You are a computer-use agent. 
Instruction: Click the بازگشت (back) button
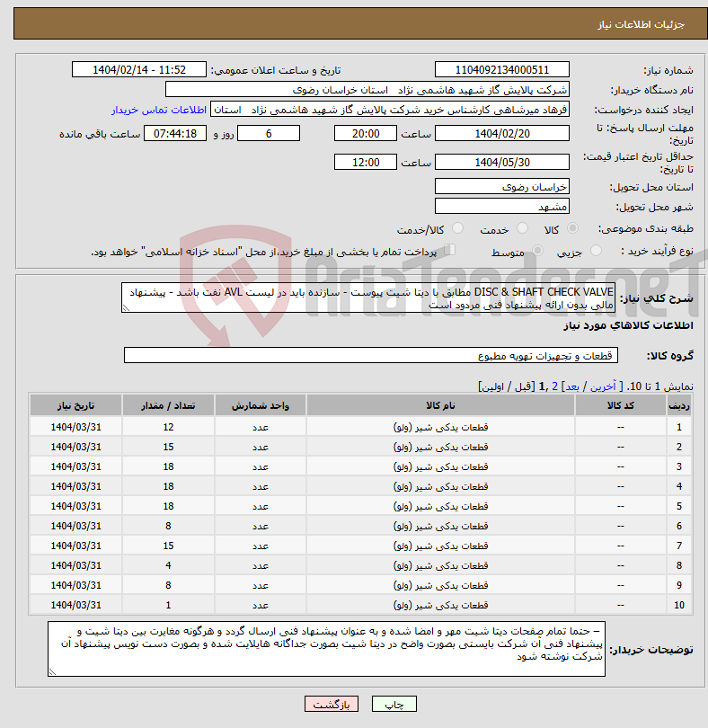pyautogui.click(x=331, y=705)
